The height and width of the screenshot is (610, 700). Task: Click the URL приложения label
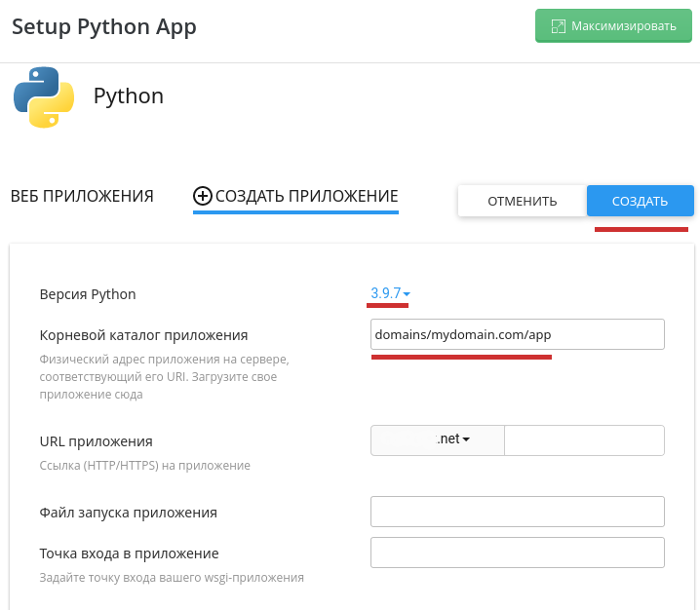pyautogui.click(x=96, y=441)
